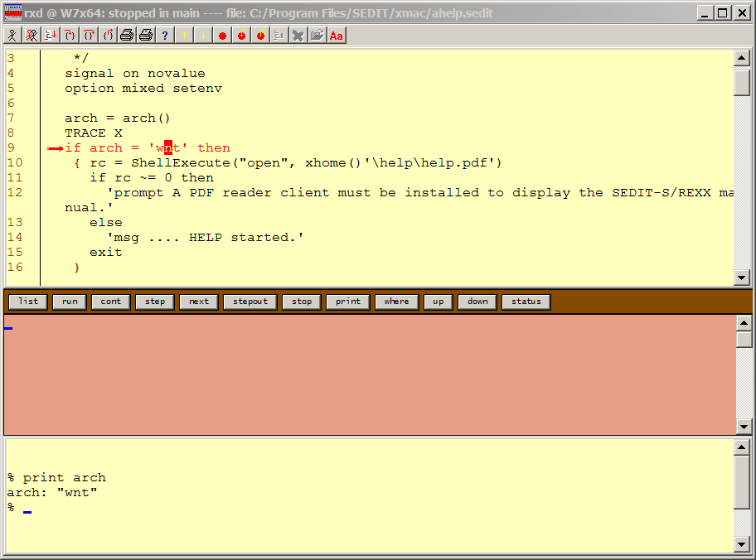Click the colored lines with red down-arrow icon
Screen dimensions: 756x560
pyautogui.click(x=50, y=35)
